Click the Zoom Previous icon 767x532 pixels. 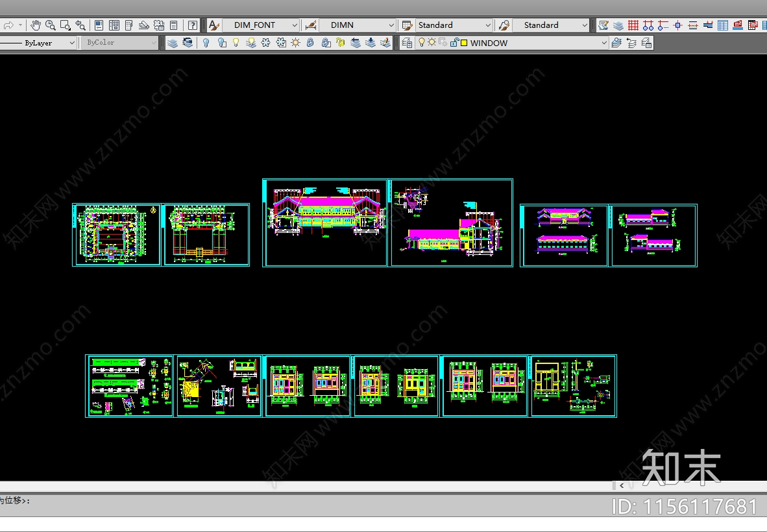[80, 25]
